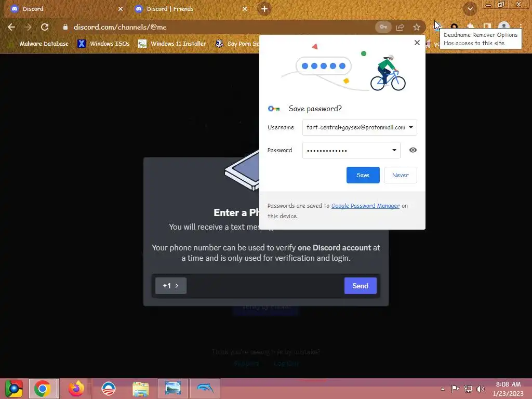The width and height of the screenshot is (532, 399).
Task: Click the padlock site info icon
Action: coord(65,27)
